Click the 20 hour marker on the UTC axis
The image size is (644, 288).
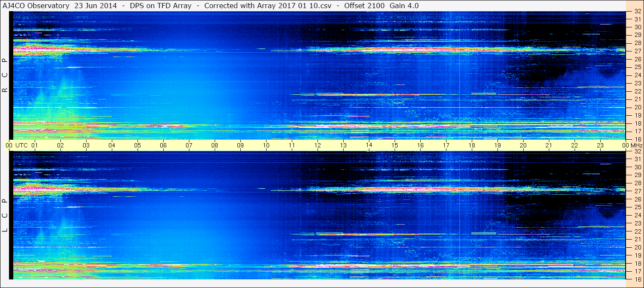pyautogui.click(x=523, y=145)
